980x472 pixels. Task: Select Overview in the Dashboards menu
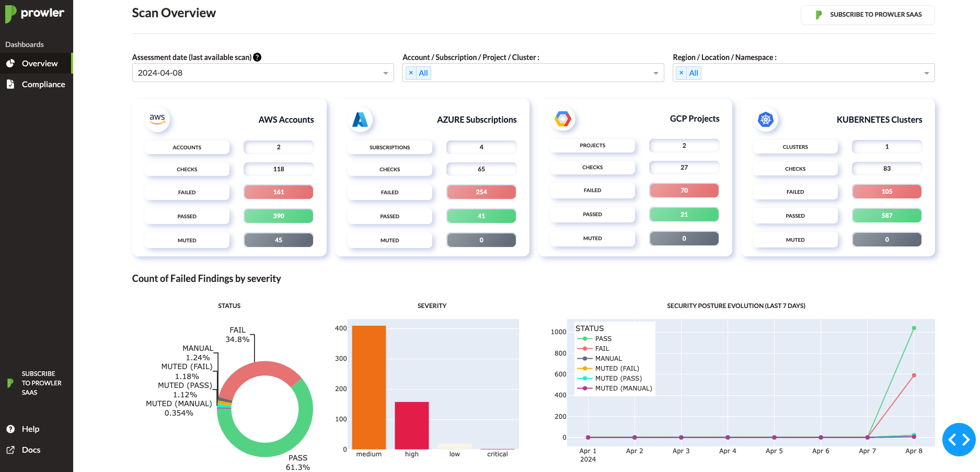39,63
